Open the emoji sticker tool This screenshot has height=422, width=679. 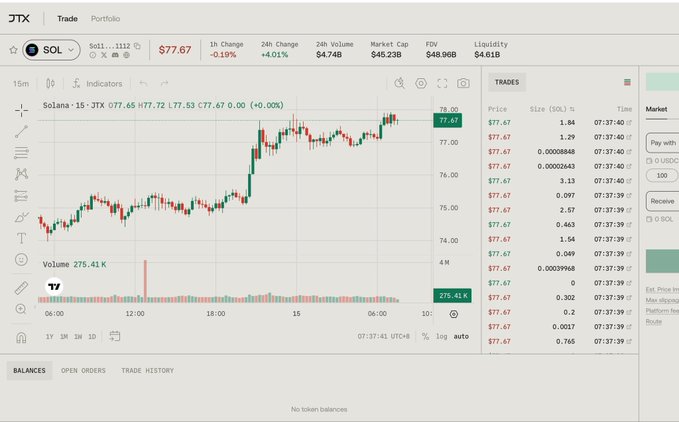click(21, 259)
